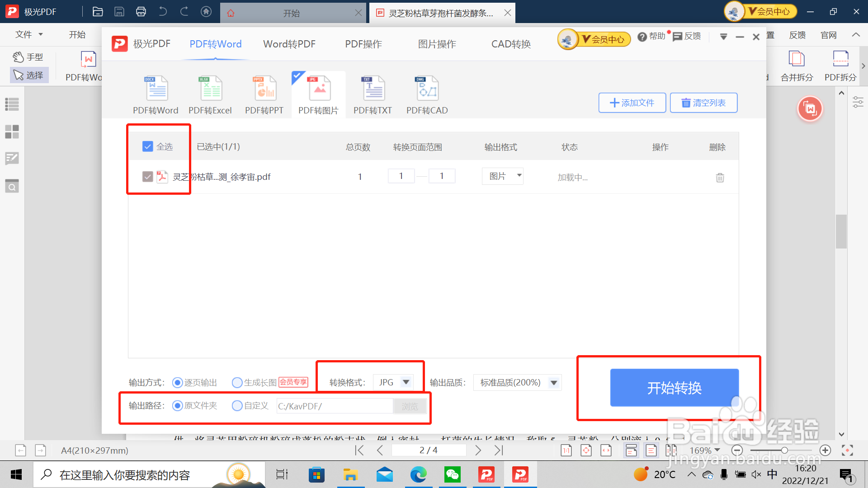Click the start page range field
Viewport: 868px width, 488px height.
point(401,176)
